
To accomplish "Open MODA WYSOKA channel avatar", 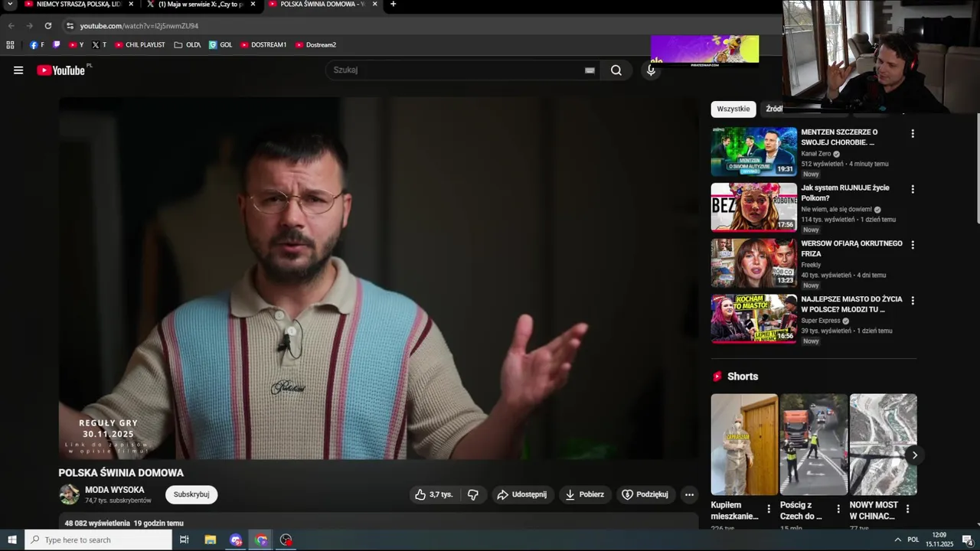I will pyautogui.click(x=69, y=494).
